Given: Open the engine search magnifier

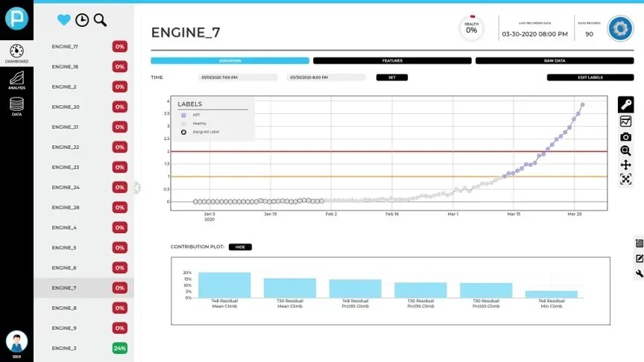Looking at the screenshot, I should coord(100,19).
